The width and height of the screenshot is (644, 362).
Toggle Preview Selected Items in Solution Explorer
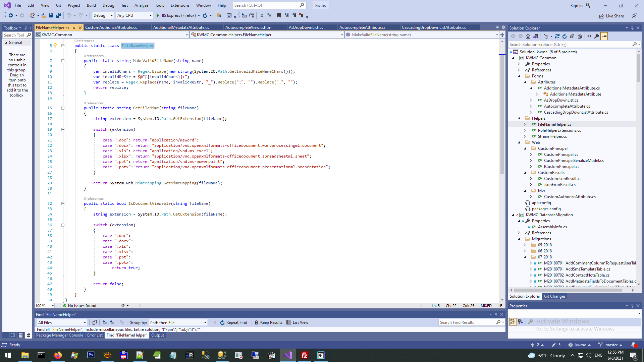[x=604, y=36]
